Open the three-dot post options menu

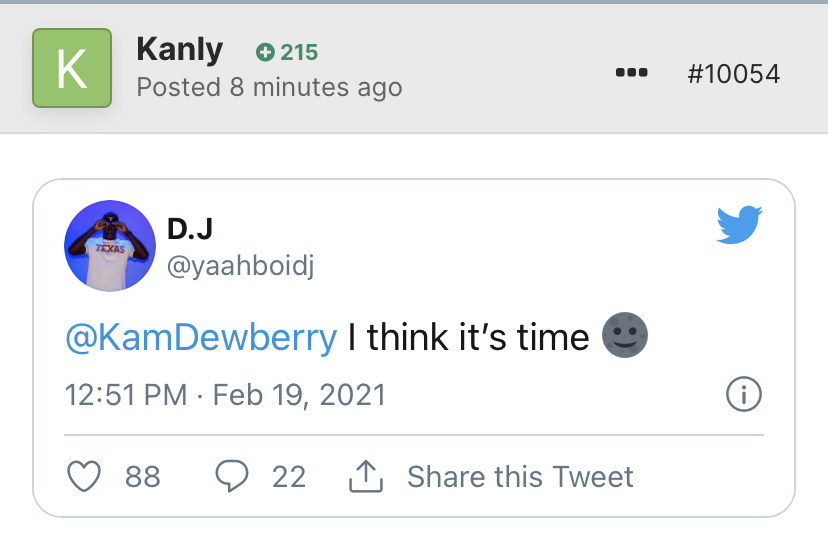click(631, 73)
